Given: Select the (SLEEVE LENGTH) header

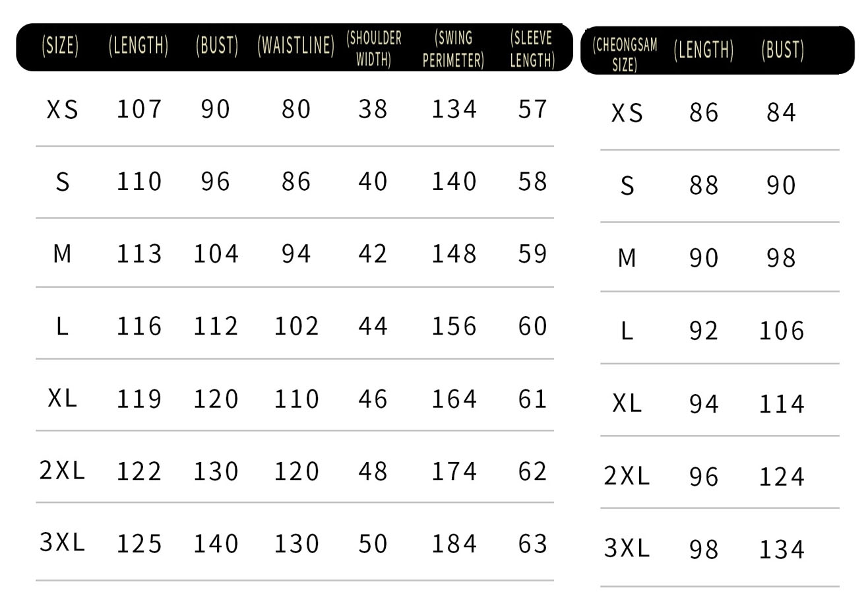Looking at the screenshot, I should [532, 49].
